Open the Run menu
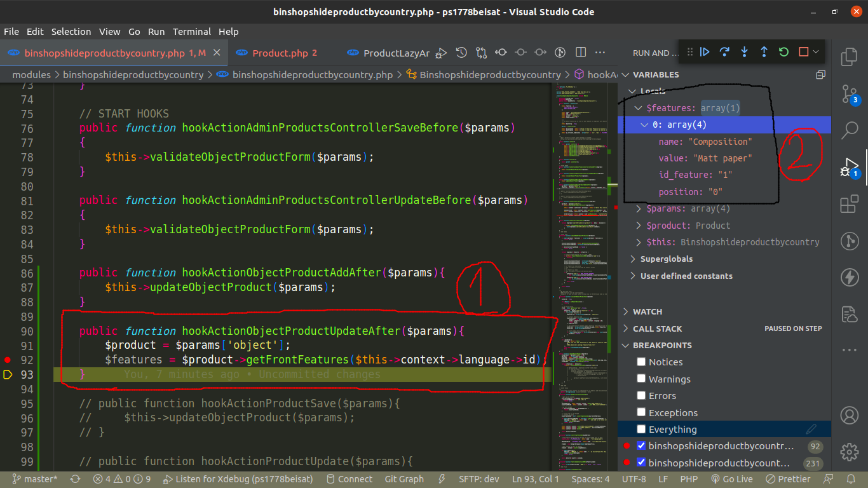Screen dimensions: 868x488 pos(156,31)
